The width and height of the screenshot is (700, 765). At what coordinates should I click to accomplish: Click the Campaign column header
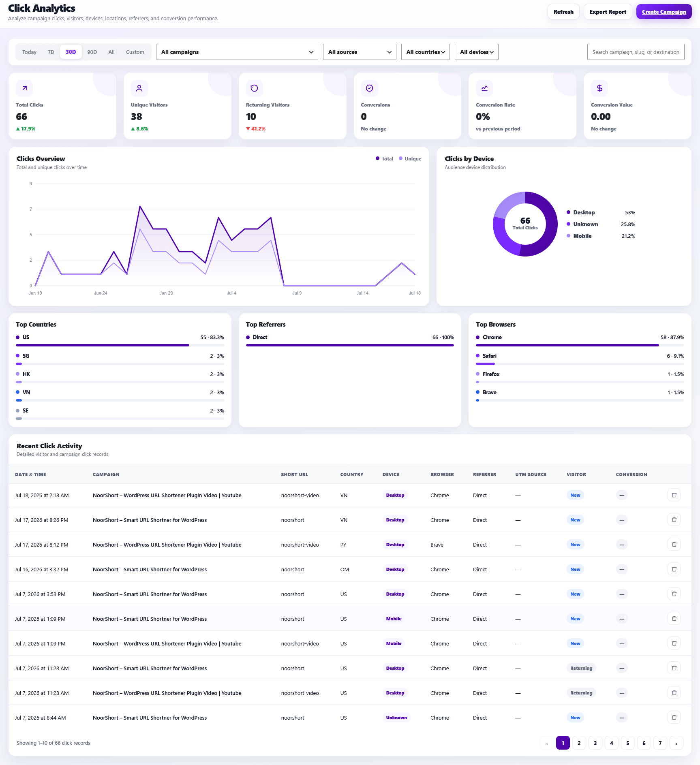pyautogui.click(x=106, y=474)
